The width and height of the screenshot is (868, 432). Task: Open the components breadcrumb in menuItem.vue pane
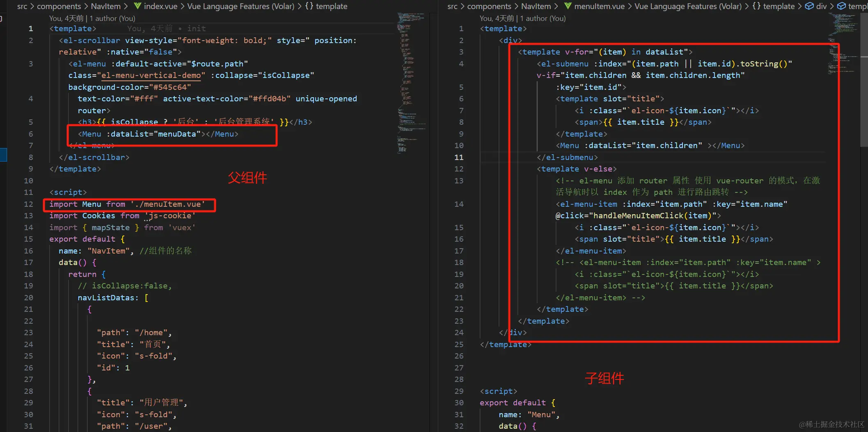pyautogui.click(x=489, y=6)
